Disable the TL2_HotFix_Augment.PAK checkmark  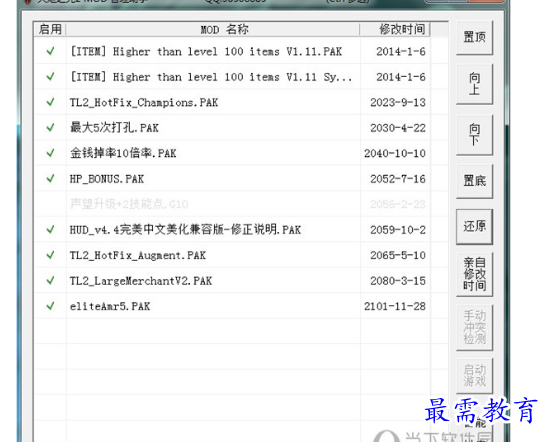(x=50, y=255)
